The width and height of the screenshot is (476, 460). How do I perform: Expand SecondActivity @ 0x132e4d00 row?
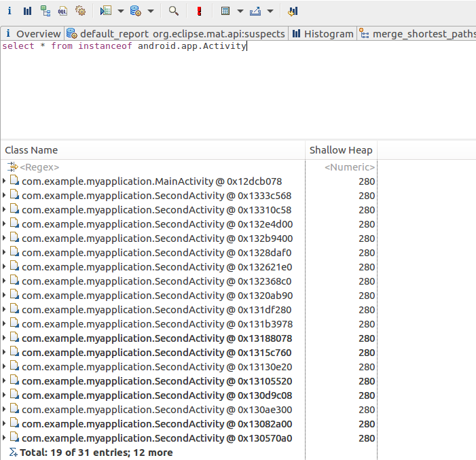4,224
